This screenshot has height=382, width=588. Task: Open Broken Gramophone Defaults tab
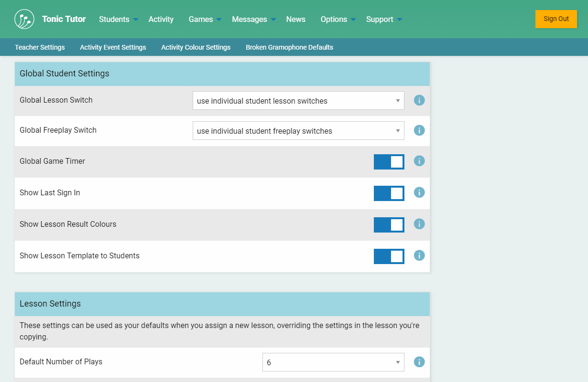pos(289,47)
